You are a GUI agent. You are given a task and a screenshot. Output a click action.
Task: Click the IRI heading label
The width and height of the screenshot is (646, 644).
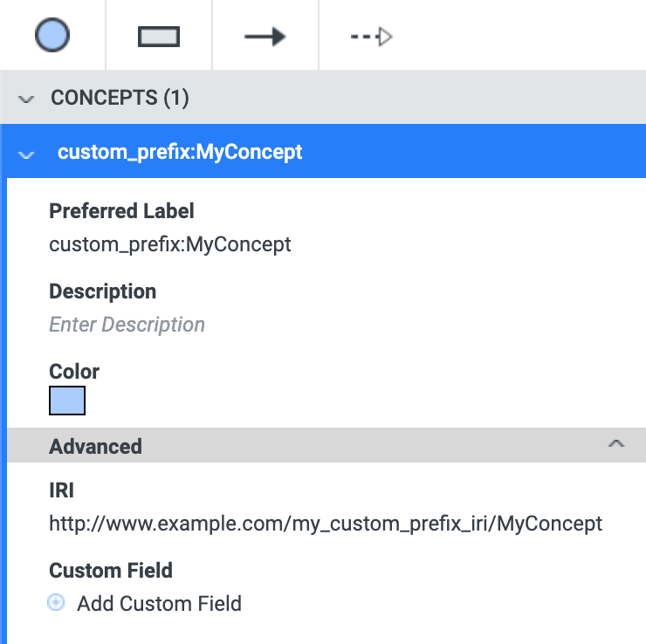tap(61, 490)
